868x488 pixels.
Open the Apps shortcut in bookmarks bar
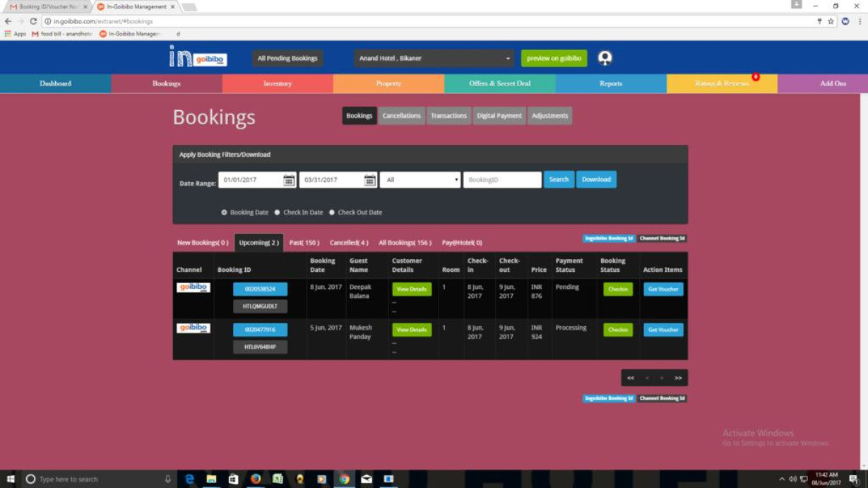coord(15,34)
